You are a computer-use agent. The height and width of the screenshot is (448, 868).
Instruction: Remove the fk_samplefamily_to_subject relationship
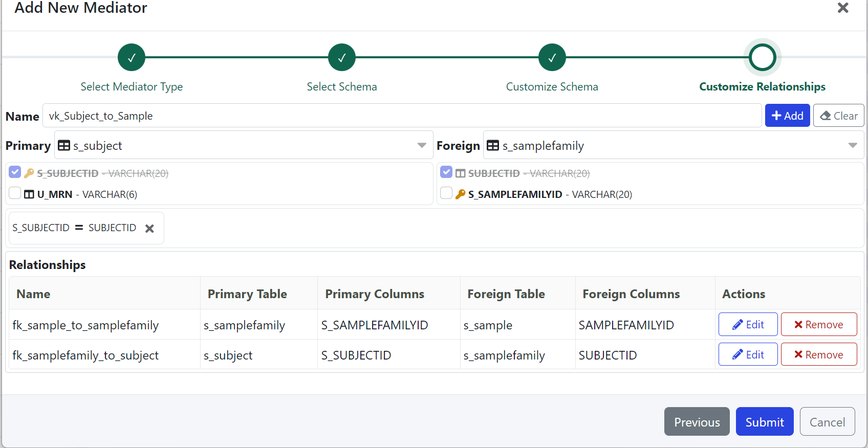click(818, 354)
